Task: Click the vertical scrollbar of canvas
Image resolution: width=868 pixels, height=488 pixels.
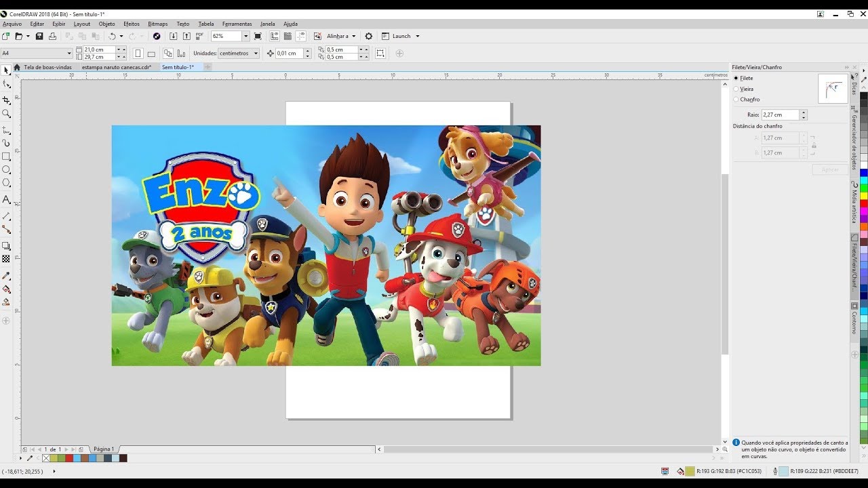Action: coord(725,264)
